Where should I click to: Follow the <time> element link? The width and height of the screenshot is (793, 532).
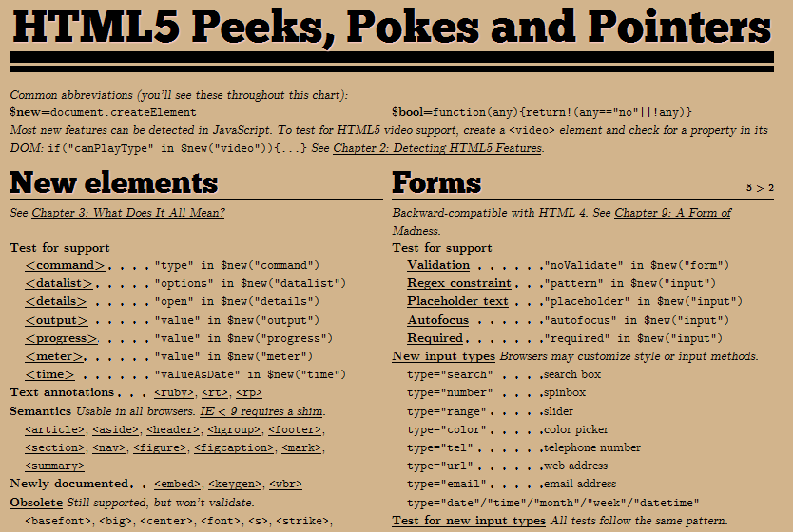49,375
